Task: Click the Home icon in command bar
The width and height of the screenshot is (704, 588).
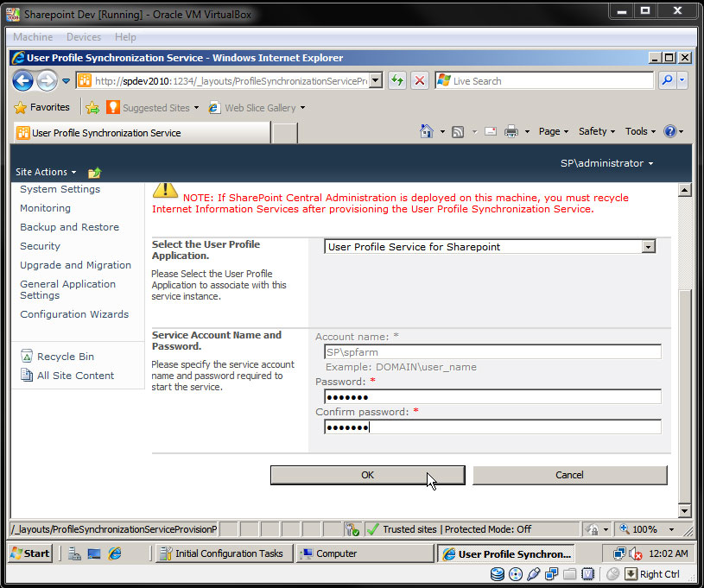Action: [426, 131]
